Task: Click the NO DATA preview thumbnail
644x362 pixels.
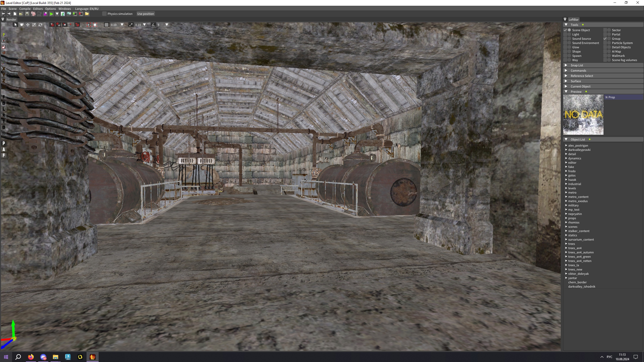Action: pyautogui.click(x=583, y=115)
